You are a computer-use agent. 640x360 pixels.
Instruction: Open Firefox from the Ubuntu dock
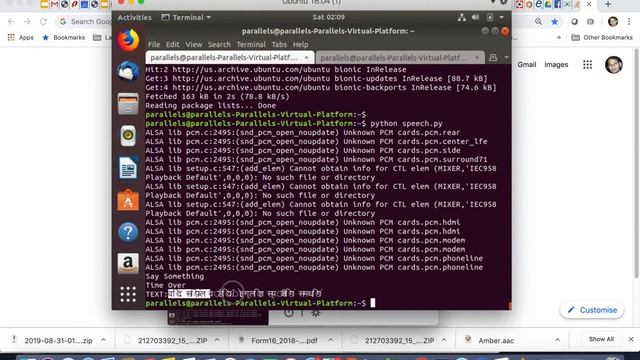pyautogui.click(x=128, y=40)
